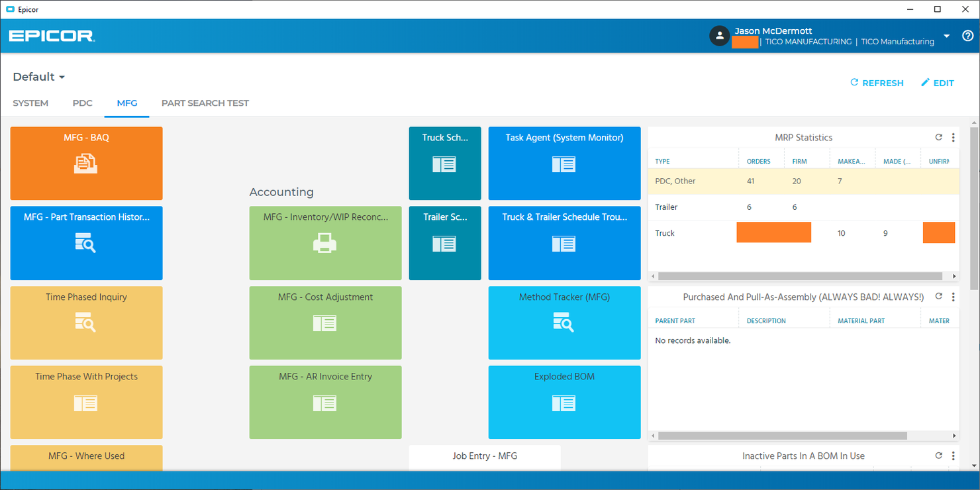980x490 pixels.
Task: Click the EDIT button
Action: coord(938,83)
